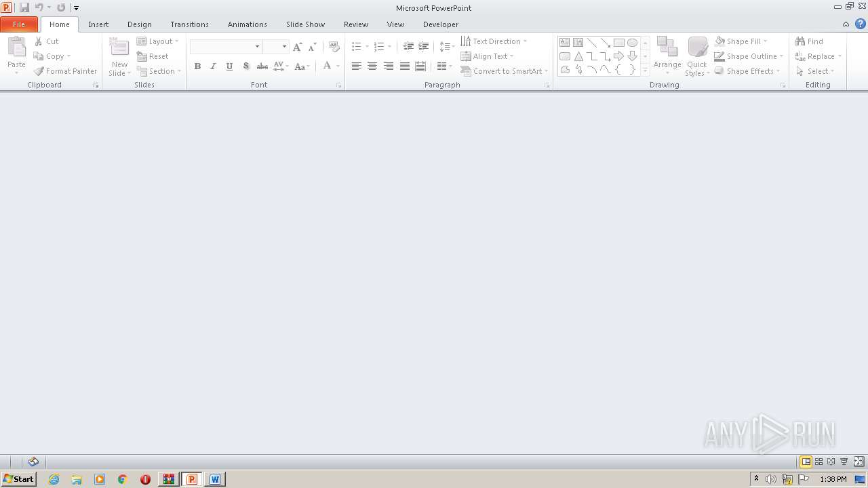This screenshot has height=488, width=868.
Task: Justify text alignment icon
Action: [x=405, y=66]
